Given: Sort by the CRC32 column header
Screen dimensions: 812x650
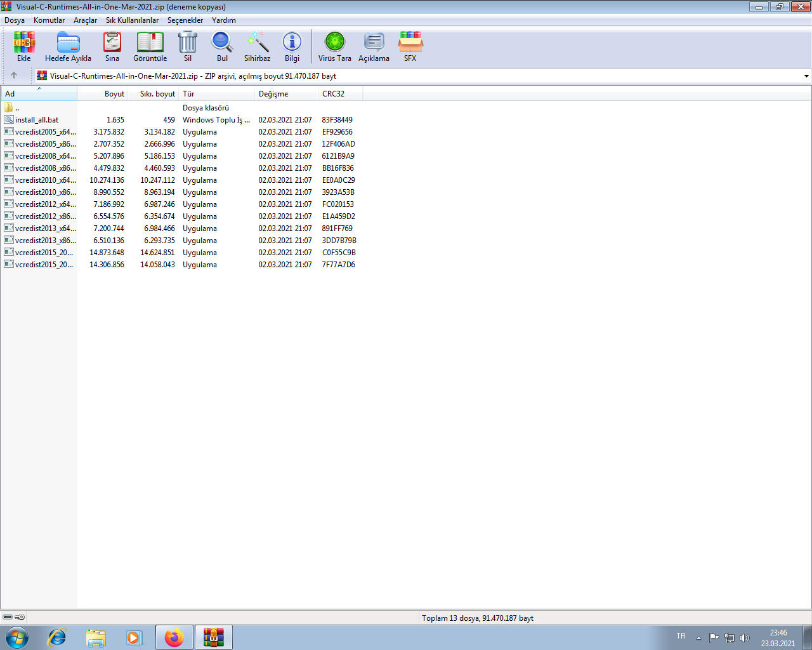Looking at the screenshot, I should (x=341, y=93).
